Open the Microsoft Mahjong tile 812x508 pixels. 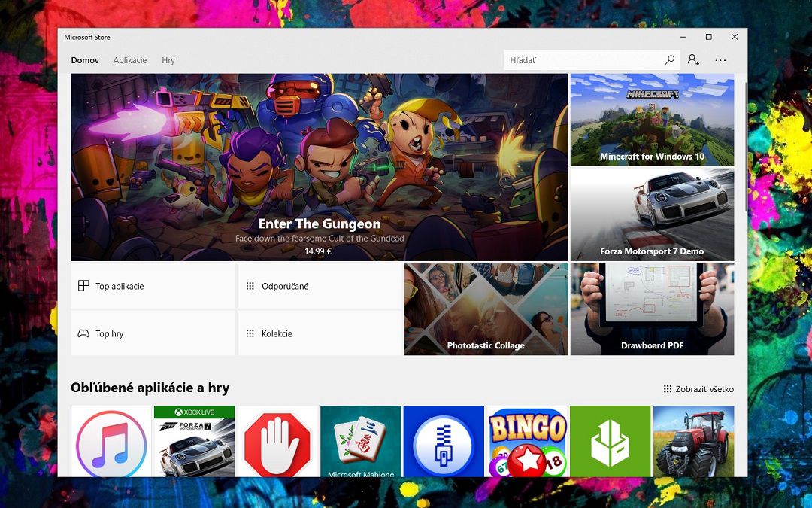pyautogui.click(x=361, y=441)
